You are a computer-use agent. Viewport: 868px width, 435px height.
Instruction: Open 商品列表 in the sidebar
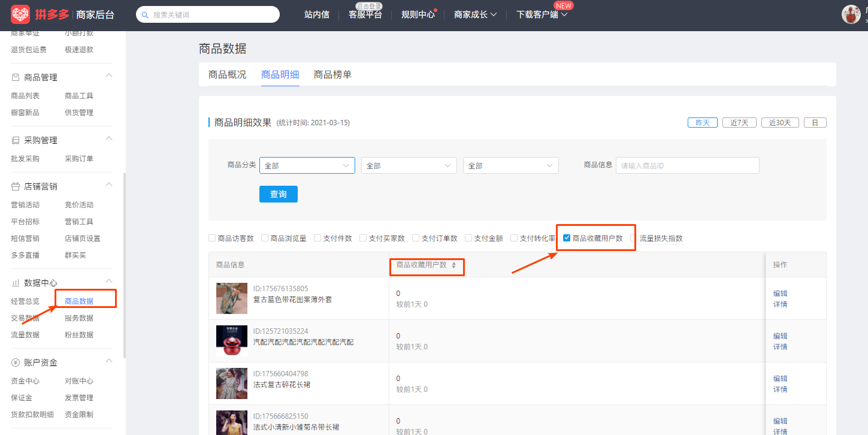point(25,96)
